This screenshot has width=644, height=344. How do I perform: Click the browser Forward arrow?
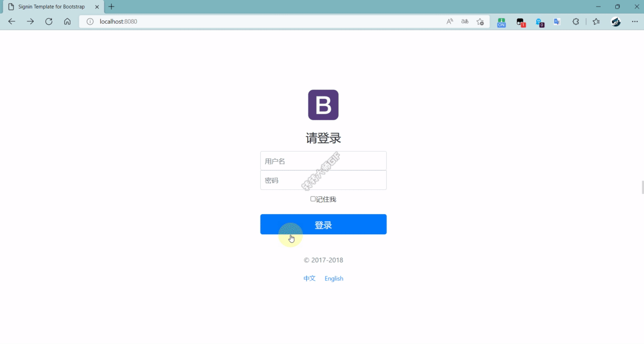pos(30,22)
